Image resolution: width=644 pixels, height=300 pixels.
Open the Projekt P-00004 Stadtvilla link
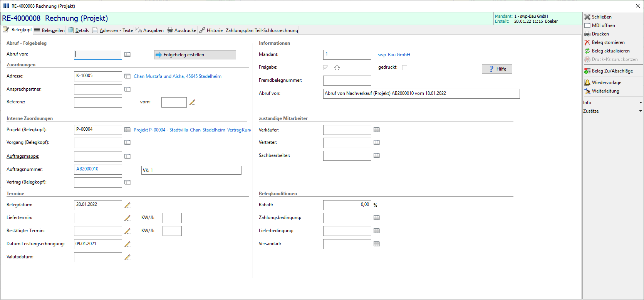tap(192, 130)
